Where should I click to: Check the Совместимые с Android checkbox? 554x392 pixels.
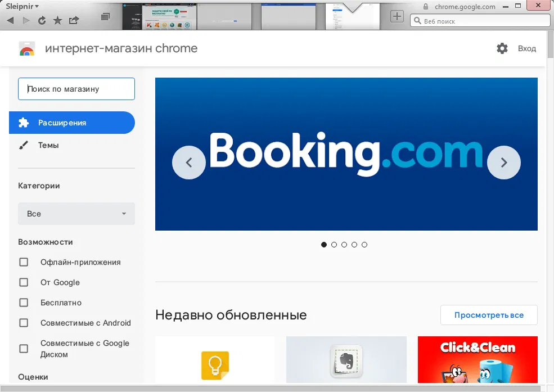coord(24,323)
